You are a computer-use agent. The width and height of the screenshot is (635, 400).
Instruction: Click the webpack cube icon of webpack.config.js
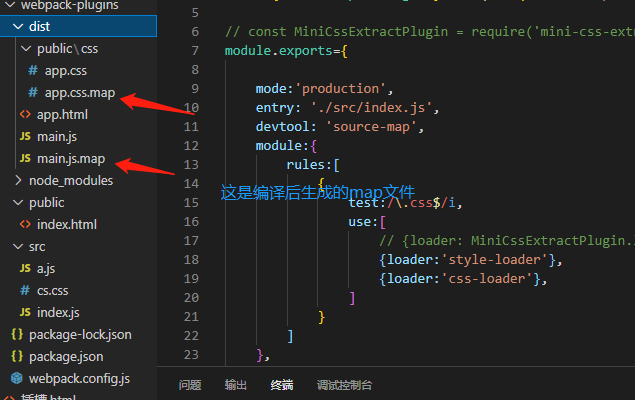(x=17, y=378)
